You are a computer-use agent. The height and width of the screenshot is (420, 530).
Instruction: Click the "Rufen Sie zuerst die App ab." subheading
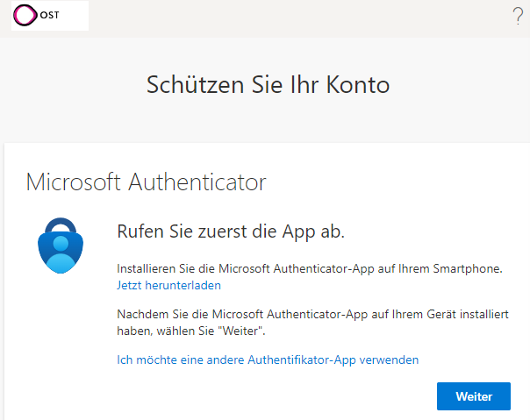pyautogui.click(x=231, y=231)
